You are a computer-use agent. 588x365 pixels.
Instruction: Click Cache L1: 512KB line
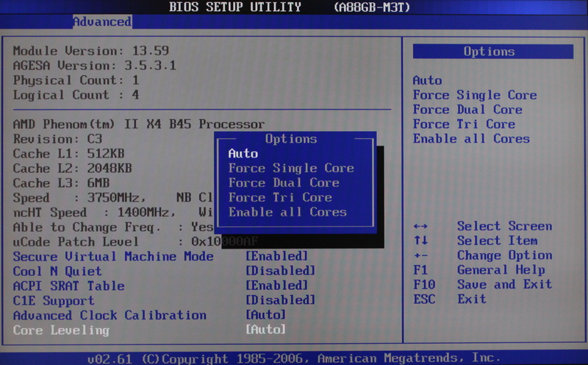click(x=68, y=154)
